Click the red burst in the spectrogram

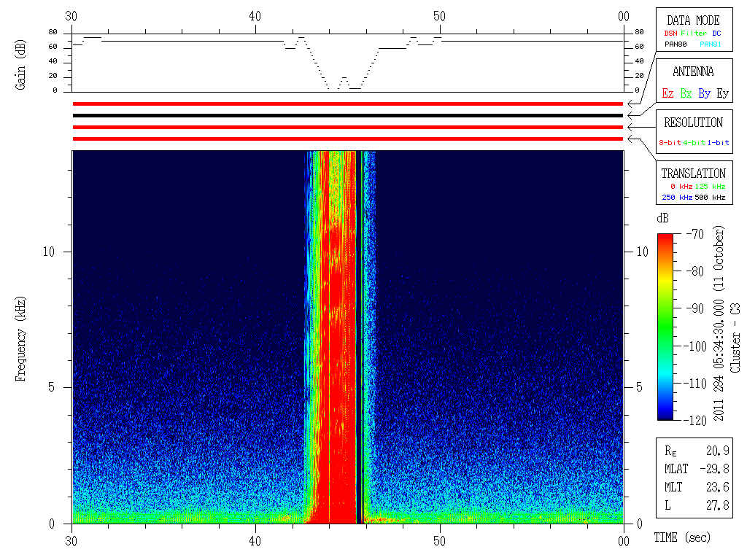pyautogui.click(x=337, y=337)
